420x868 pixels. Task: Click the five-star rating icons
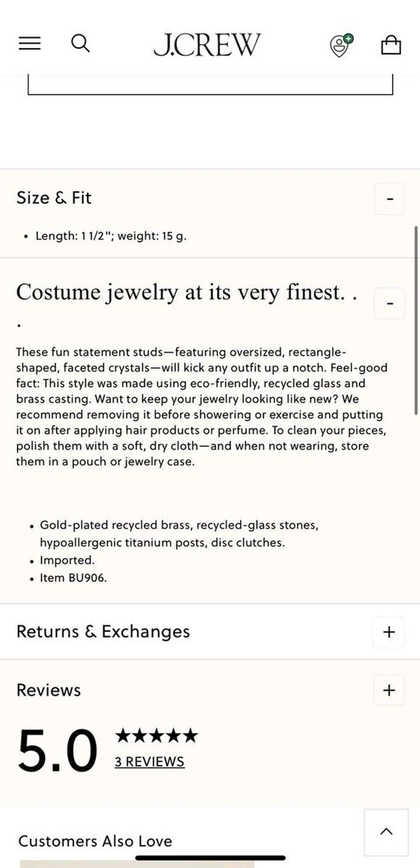[x=157, y=736]
